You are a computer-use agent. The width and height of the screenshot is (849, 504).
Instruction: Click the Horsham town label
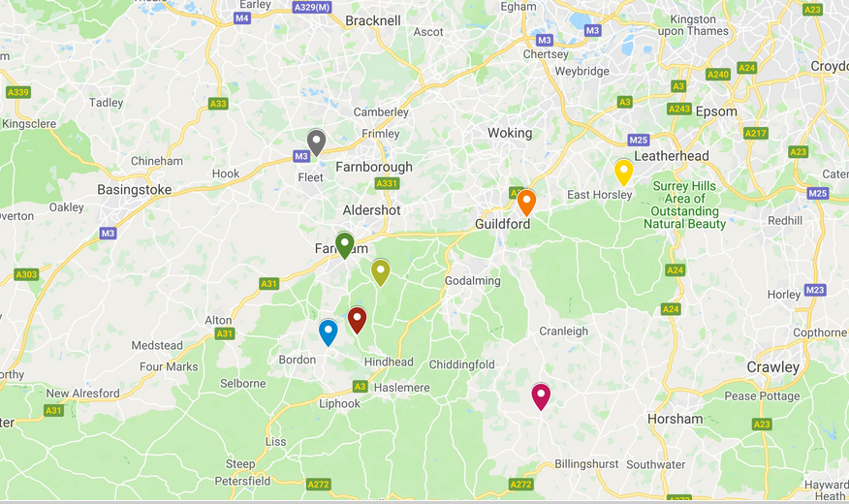pos(676,419)
